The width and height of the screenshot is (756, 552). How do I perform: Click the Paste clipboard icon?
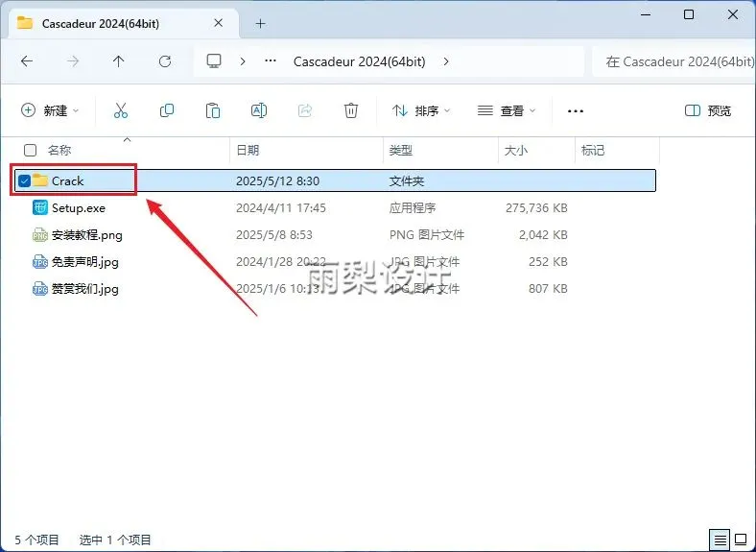(x=213, y=110)
